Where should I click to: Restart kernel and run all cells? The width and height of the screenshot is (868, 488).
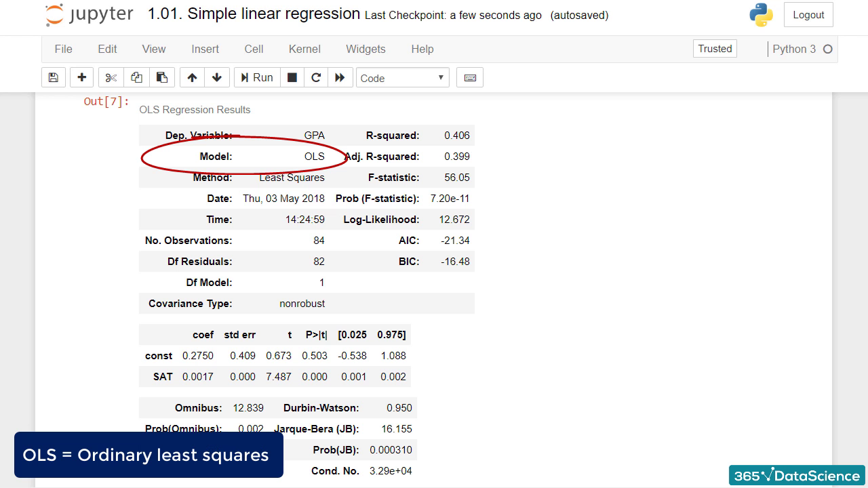[340, 77]
